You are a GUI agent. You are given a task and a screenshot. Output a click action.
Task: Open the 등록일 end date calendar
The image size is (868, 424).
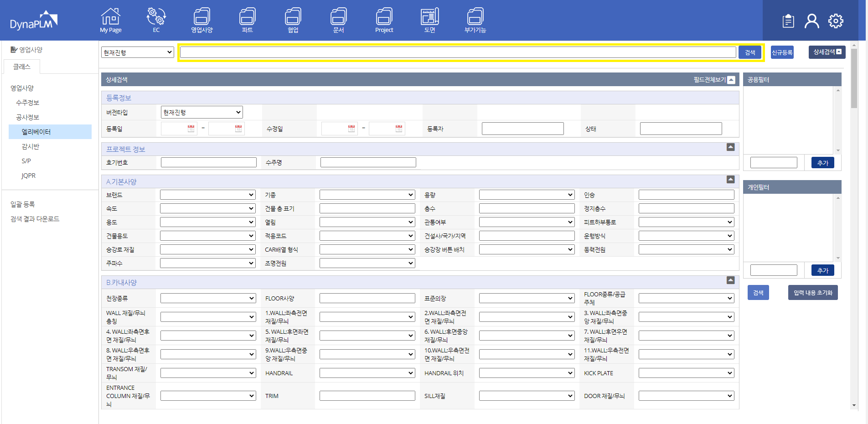click(x=238, y=129)
